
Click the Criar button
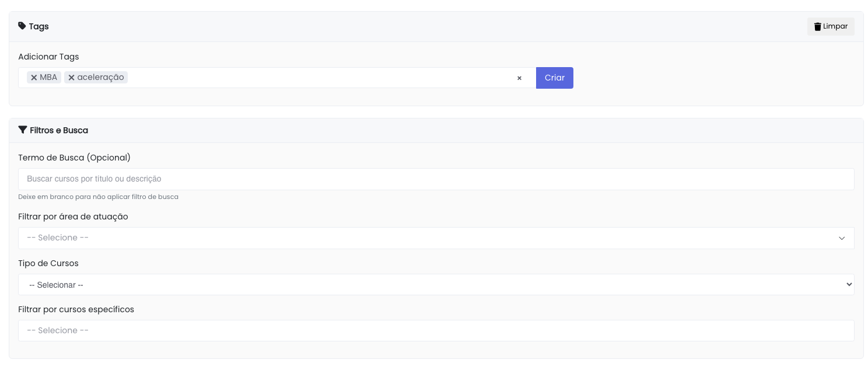[x=554, y=78]
